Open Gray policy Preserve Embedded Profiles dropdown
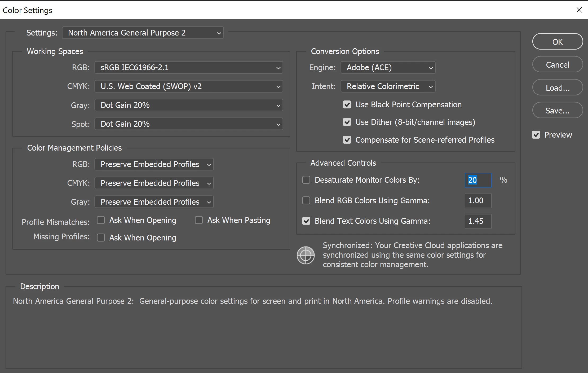The height and width of the screenshot is (373, 588). (154, 202)
